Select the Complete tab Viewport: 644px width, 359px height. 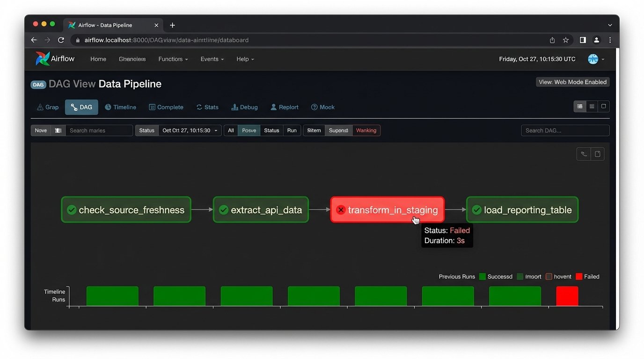166,107
